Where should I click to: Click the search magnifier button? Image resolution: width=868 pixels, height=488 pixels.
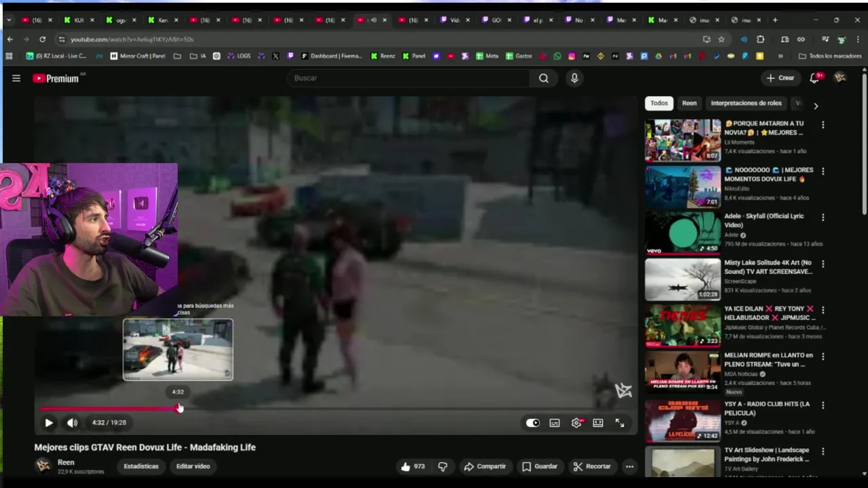544,78
